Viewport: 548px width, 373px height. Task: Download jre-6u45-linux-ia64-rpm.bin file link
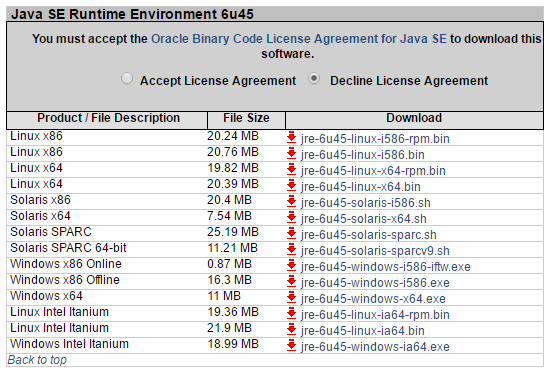pyautogui.click(x=375, y=315)
